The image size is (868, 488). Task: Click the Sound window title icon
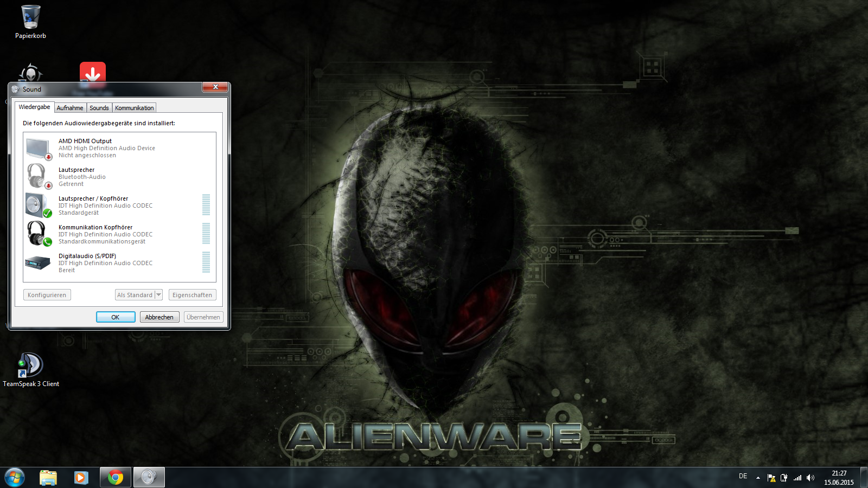click(x=15, y=89)
